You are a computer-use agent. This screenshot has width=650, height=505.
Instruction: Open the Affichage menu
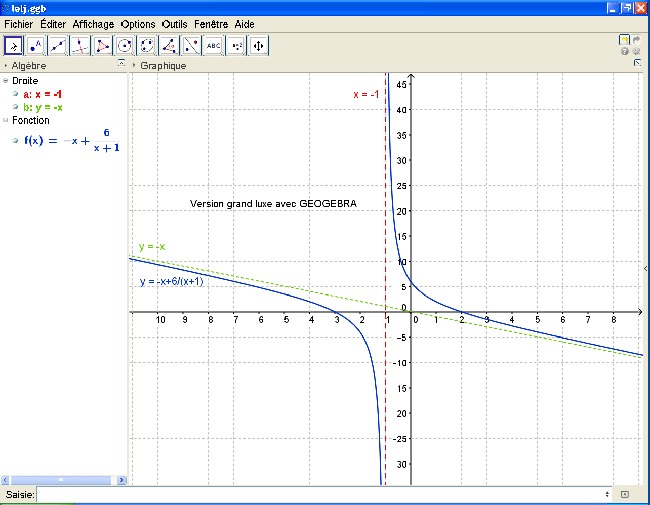(x=93, y=24)
